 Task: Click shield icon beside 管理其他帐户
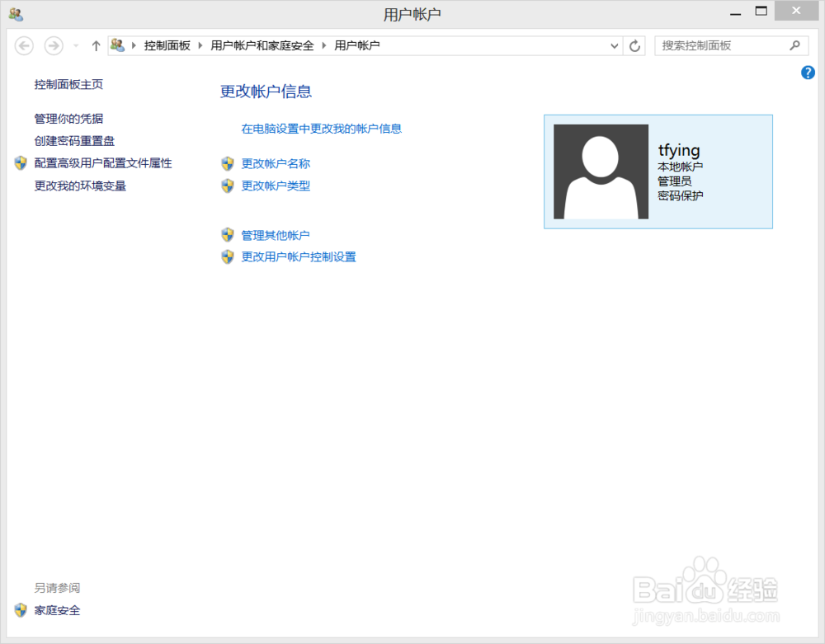pyautogui.click(x=228, y=234)
